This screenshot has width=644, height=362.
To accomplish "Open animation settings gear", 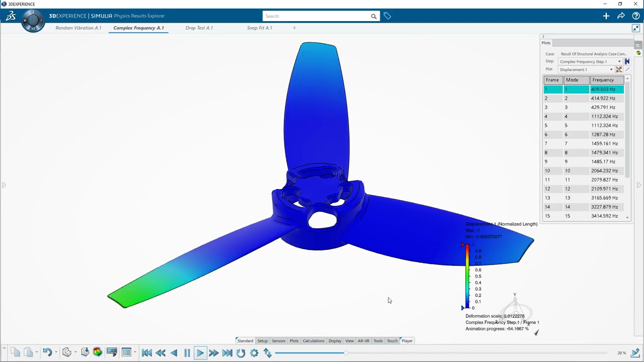I will (255, 353).
